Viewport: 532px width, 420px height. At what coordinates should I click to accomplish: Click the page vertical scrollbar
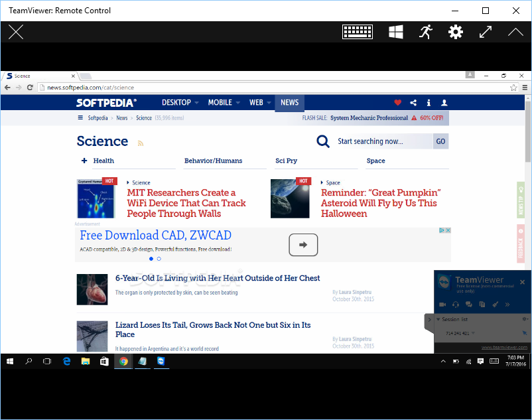(x=528, y=131)
